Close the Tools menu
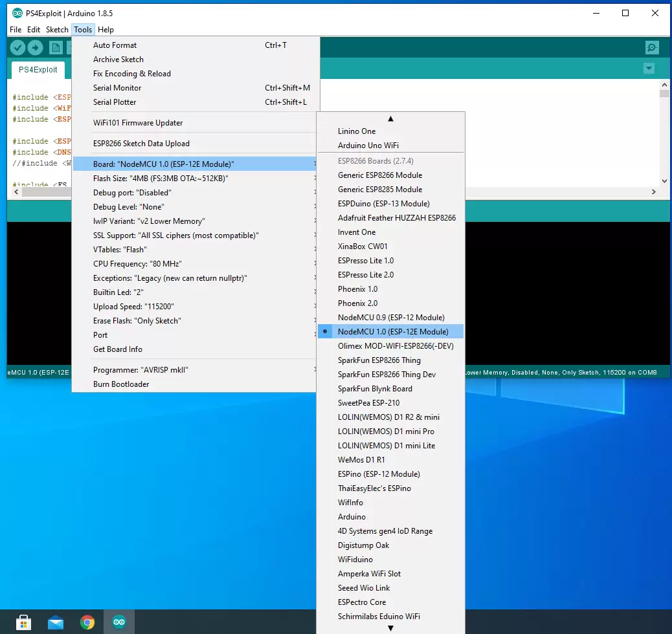This screenshot has height=634, width=672. point(83,30)
